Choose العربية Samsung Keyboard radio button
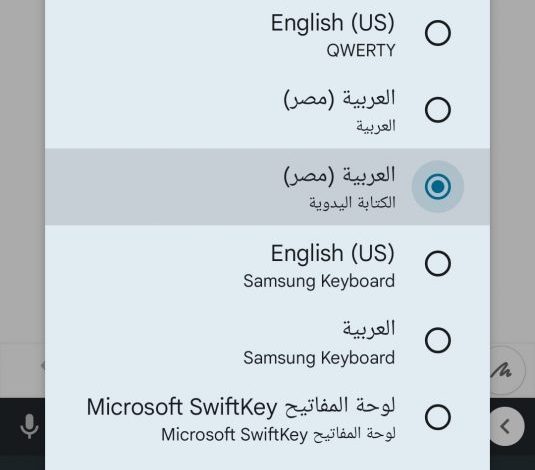 (438, 340)
